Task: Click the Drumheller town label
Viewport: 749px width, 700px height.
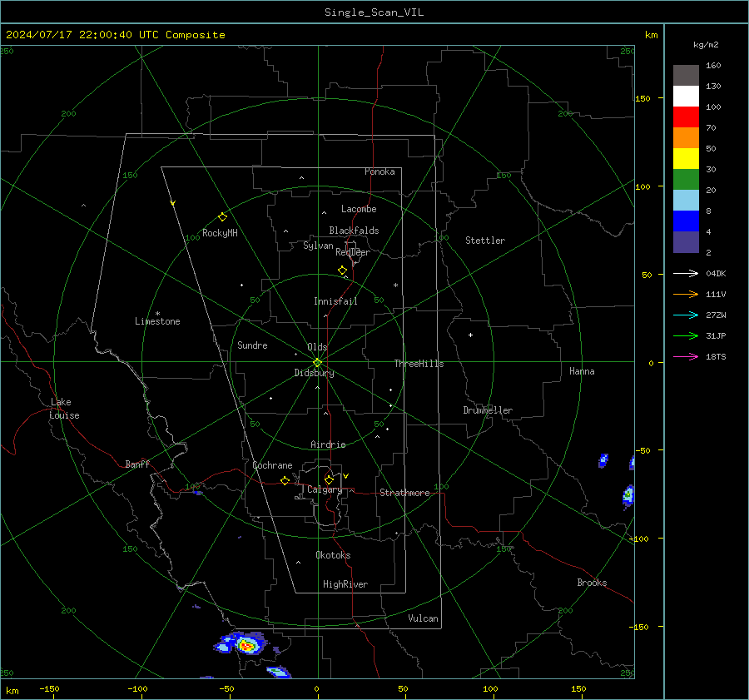Action: [488, 410]
